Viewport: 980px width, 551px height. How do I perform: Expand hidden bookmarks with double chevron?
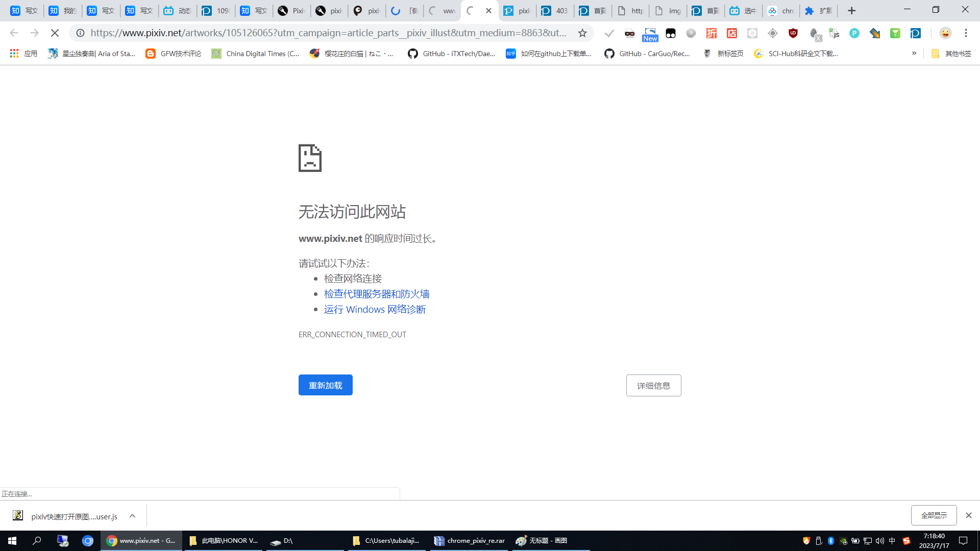pyautogui.click(x=914, y=54)
